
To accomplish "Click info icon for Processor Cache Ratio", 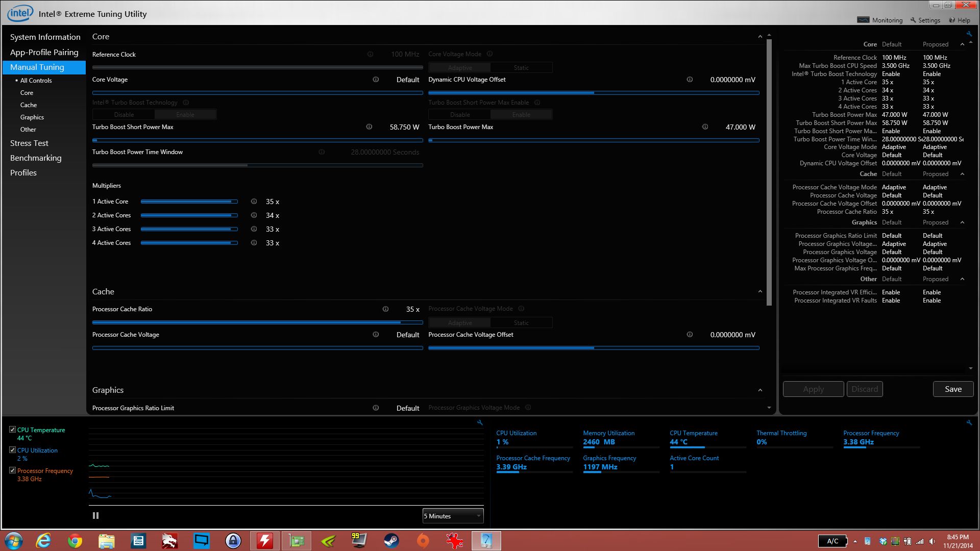I will point(385,309).
